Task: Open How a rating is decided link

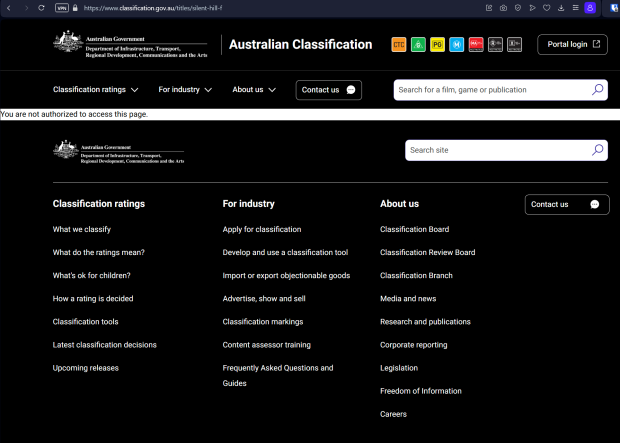Action: (93, 299)
